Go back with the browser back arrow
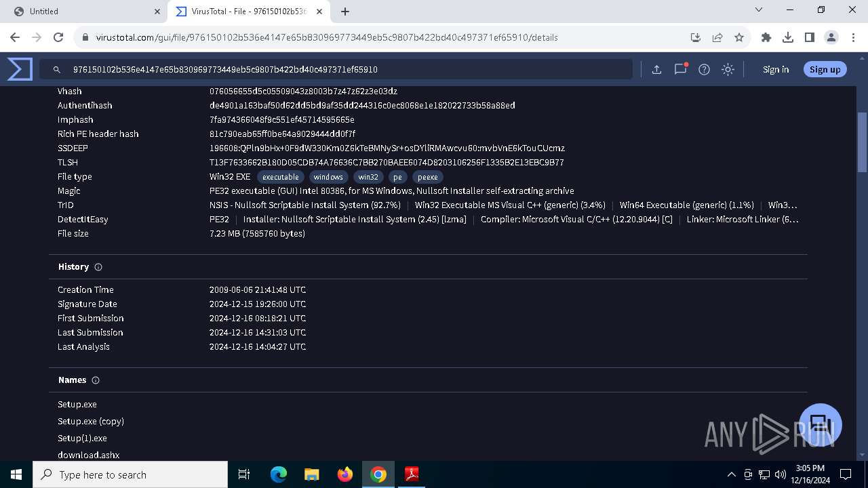Viewport: 868px width, 488px height. (x=15, y=37)
